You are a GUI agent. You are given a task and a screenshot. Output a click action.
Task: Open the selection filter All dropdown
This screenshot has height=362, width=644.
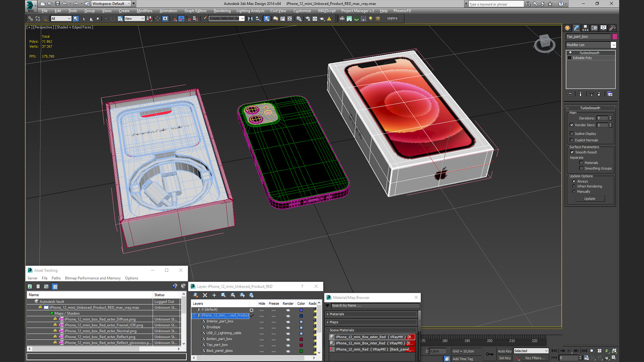61,19
